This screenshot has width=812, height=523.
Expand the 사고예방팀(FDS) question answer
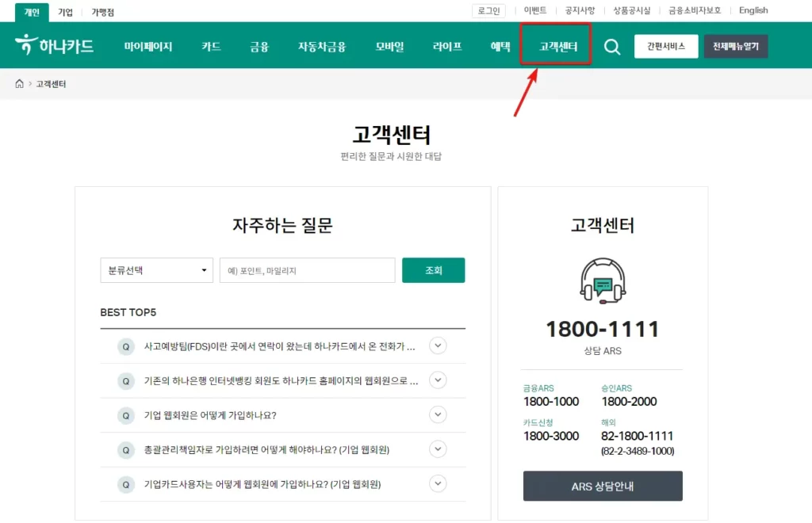[x=438, y=345]
